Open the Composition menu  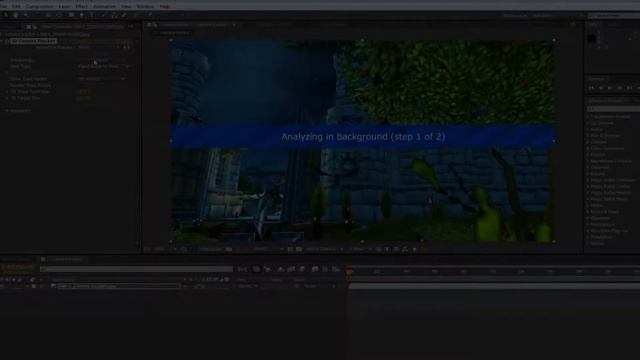click(39, 7)
